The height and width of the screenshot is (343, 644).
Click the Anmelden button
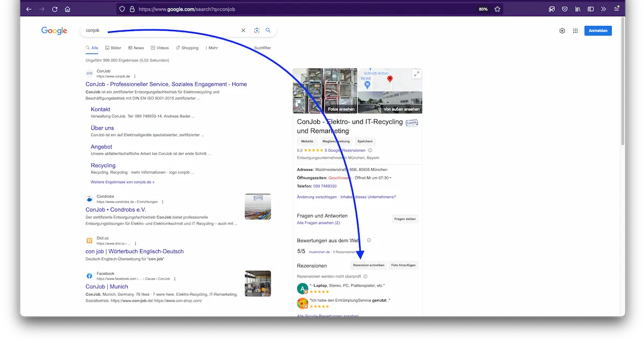598,31
